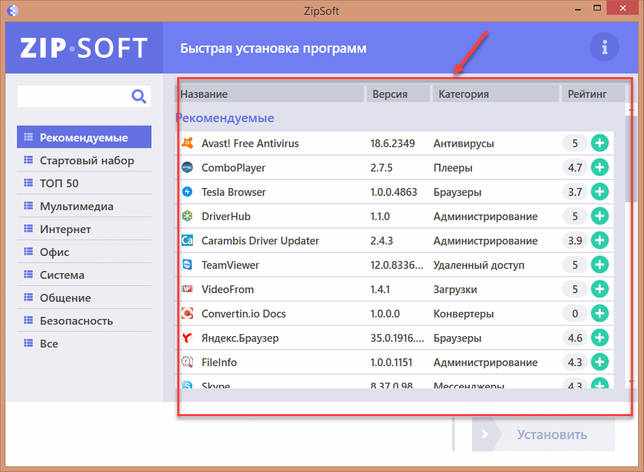Click rating 4.7 of ComboPlayer
The height and width of the screenshot is (472, 644).
[575, 168]
